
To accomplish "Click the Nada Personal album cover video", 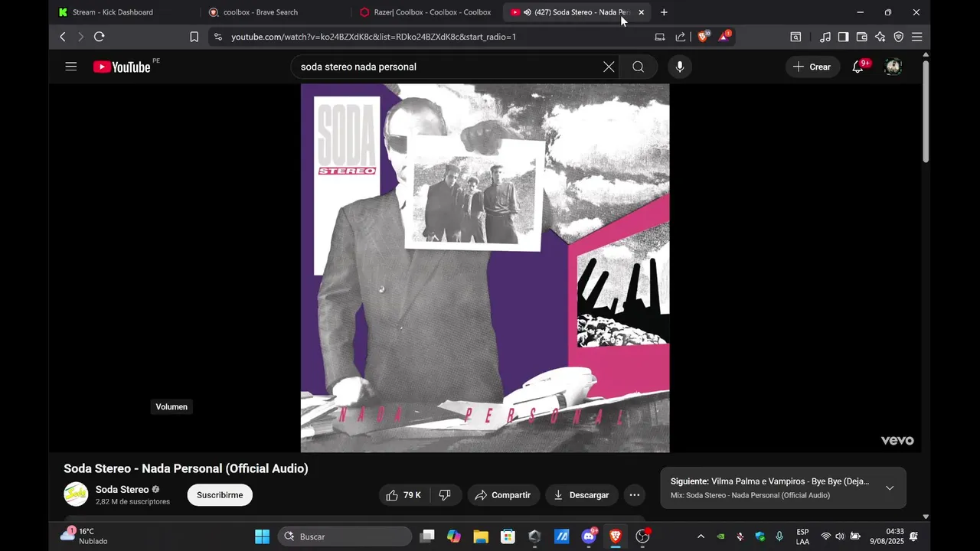I will [x=485, y=268].
